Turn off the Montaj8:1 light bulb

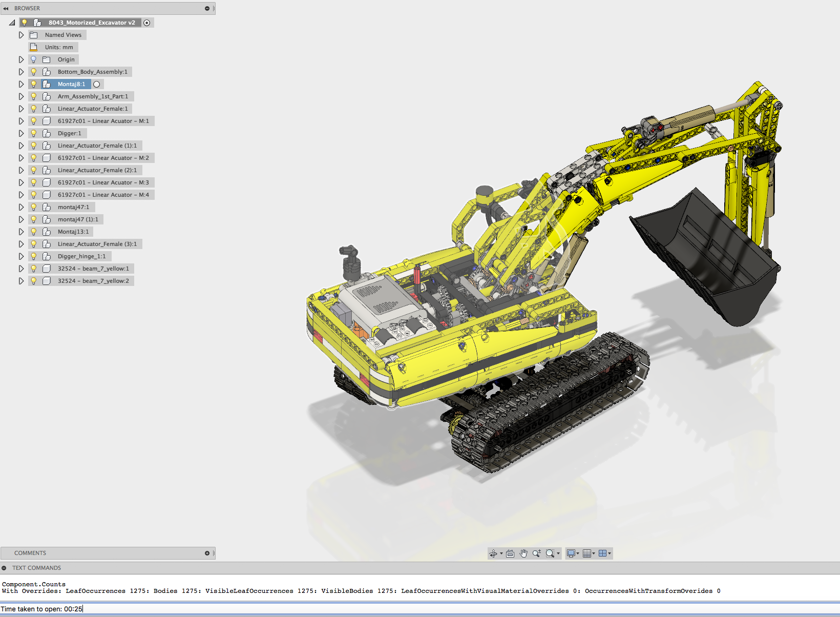[x=33, y=84]
